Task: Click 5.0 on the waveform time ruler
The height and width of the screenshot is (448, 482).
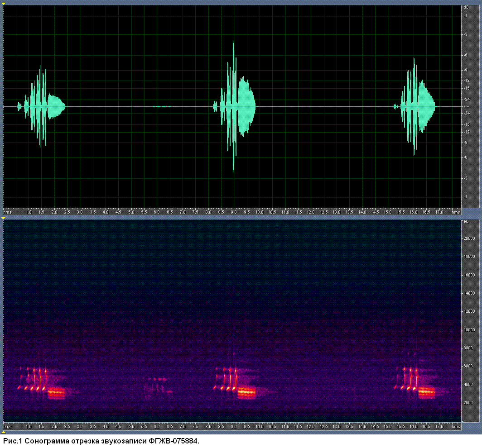Action: [x=131, y=212]
